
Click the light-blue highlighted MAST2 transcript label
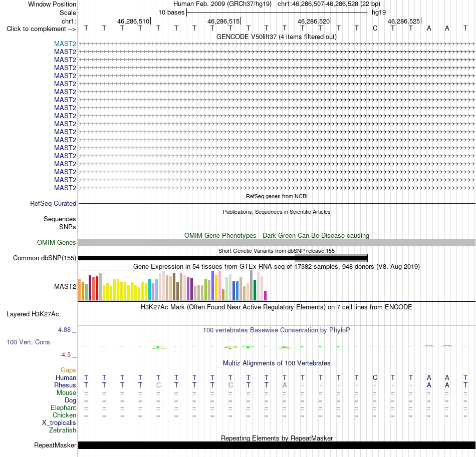coord(65,44)
